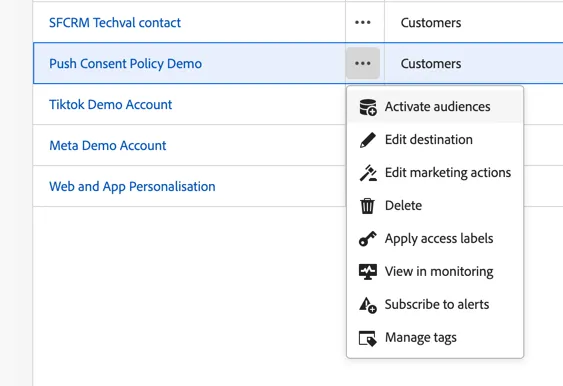Choose Delete from the context menu
Screen dimensions: 563x386
435,206
